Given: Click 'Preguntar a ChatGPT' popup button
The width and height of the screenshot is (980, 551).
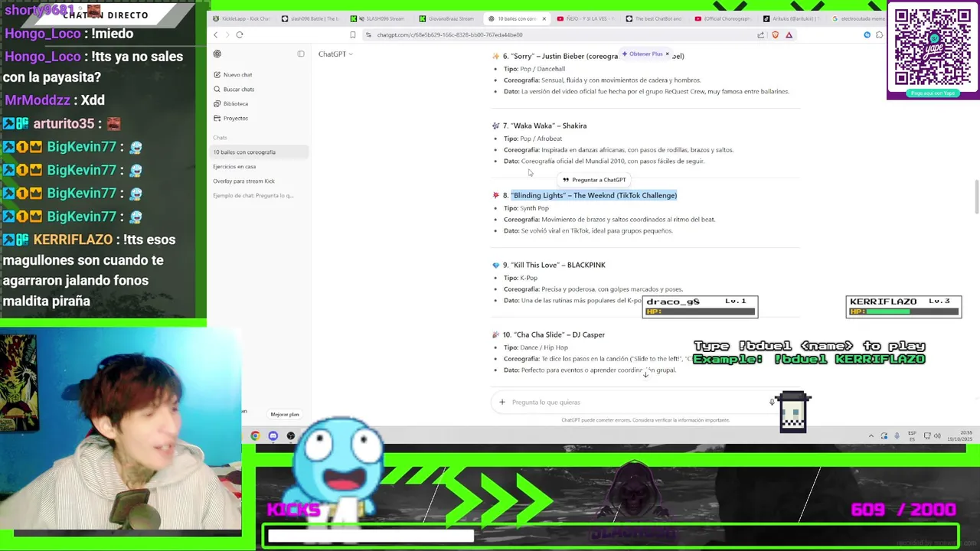Looking at the screenshot, I should coord(594,180).
